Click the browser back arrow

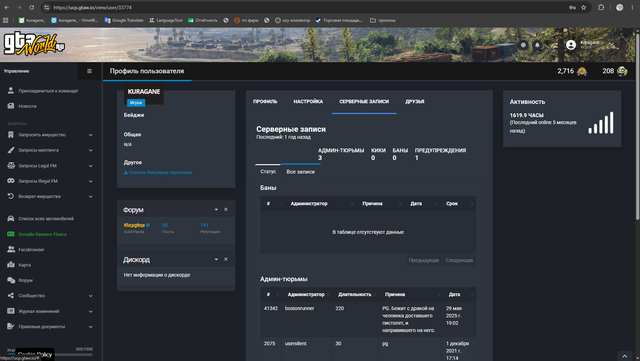[x=7, y=7]
